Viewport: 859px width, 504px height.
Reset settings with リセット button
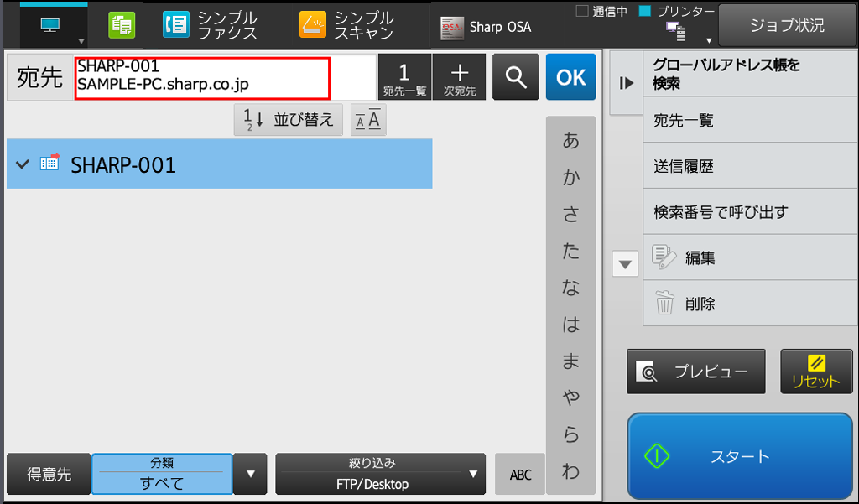(816, 372)
